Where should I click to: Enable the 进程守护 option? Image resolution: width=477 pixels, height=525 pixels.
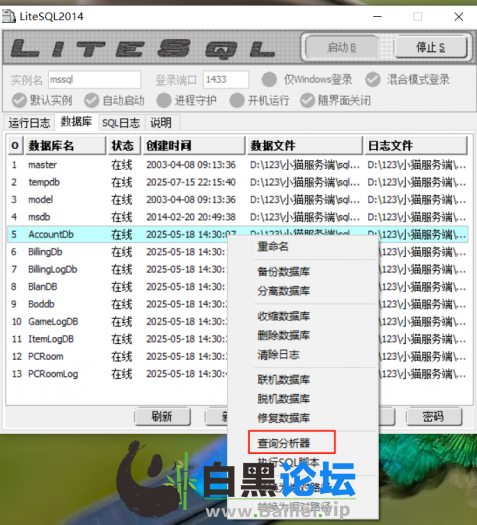tap(187, 100)
